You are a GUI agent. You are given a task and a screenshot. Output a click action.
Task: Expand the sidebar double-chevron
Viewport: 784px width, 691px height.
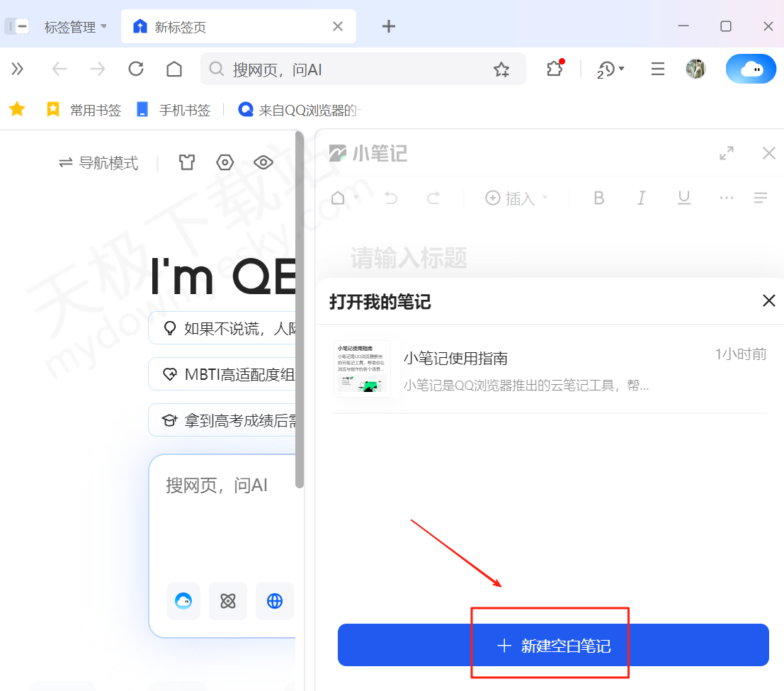pyautogui.click(x=18, y=69)
